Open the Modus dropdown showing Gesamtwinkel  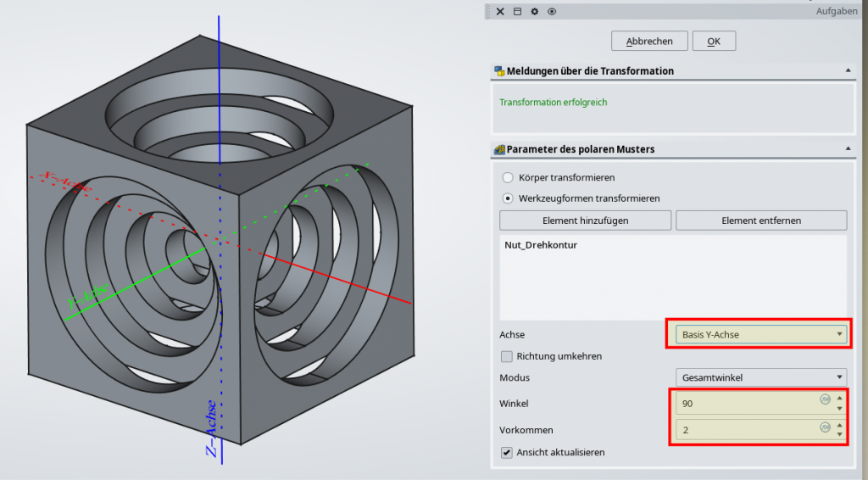(760, 377)
